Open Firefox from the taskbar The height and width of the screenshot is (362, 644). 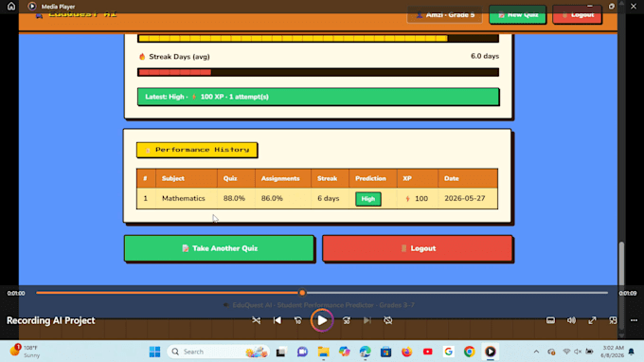pyautogui.click(x=407, y=352)
